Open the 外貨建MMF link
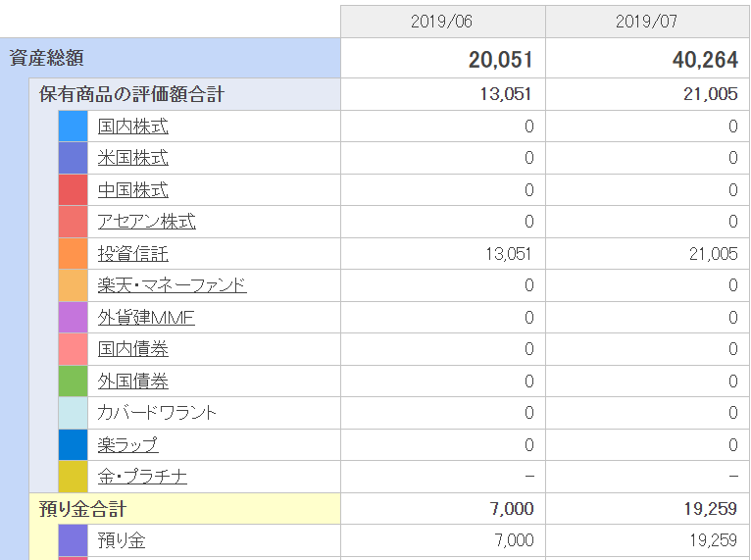Screen dimensions: 751x560 tap(146, 318)
